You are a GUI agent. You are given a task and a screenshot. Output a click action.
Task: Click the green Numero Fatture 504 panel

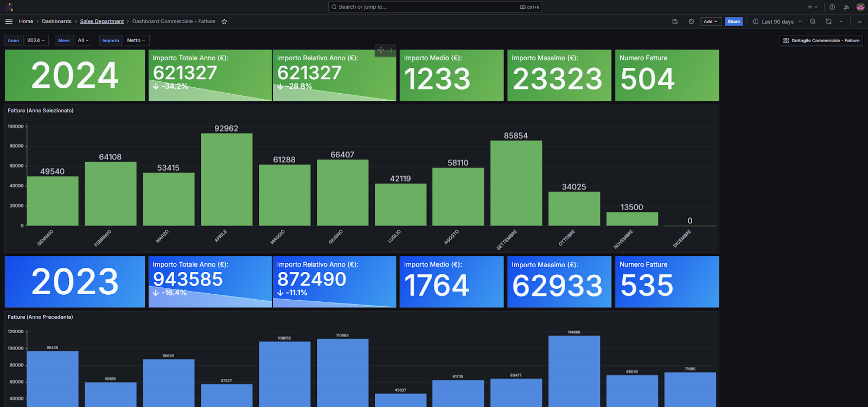[667, 75]
